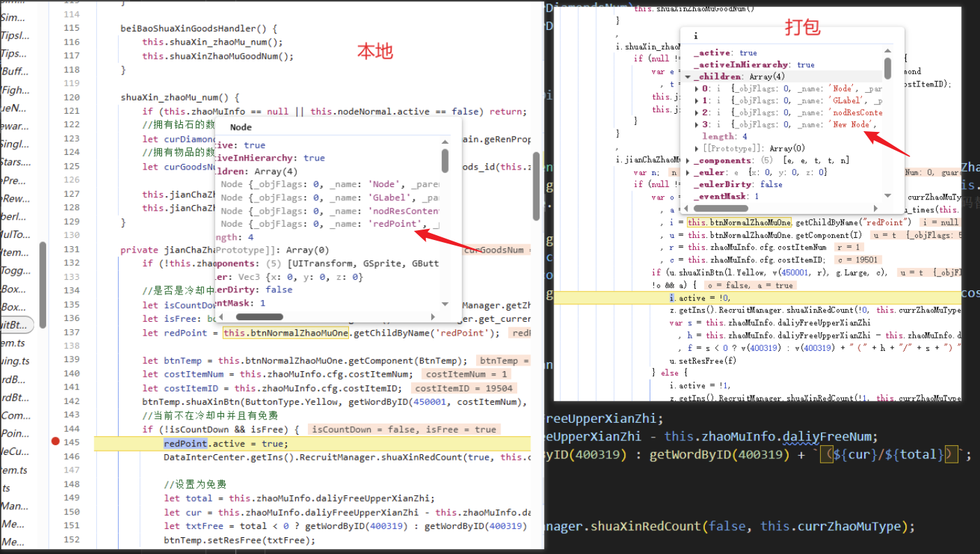Click the 'daliyFreeNum' token in the dark editor
The image size is (980, 554).
[826, 437]
